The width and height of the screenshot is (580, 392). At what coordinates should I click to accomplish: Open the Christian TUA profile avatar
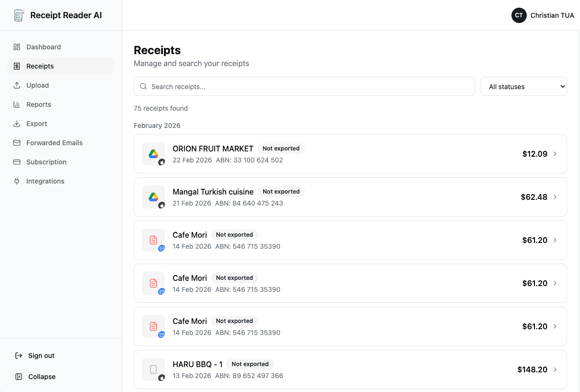(519, 15)
